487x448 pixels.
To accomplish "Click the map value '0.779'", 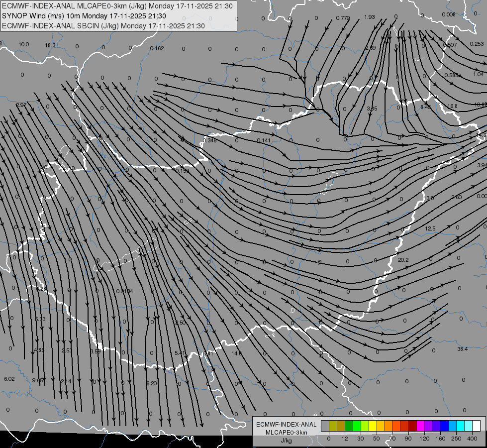I will coord(343,18).
